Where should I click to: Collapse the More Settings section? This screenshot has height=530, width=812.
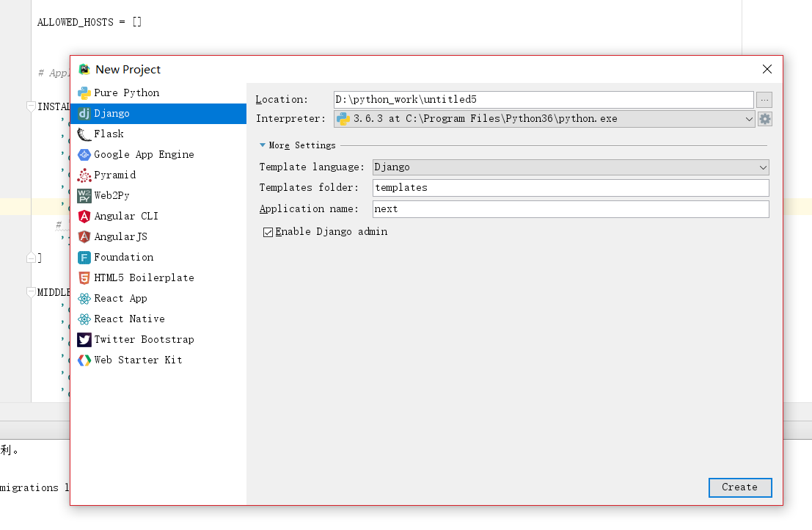click(x=263, y=145)
